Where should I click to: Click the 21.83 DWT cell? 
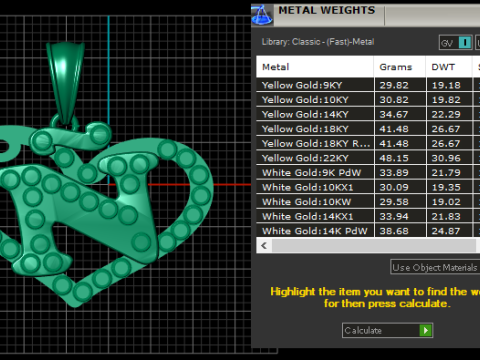click(x=449, y=217)
